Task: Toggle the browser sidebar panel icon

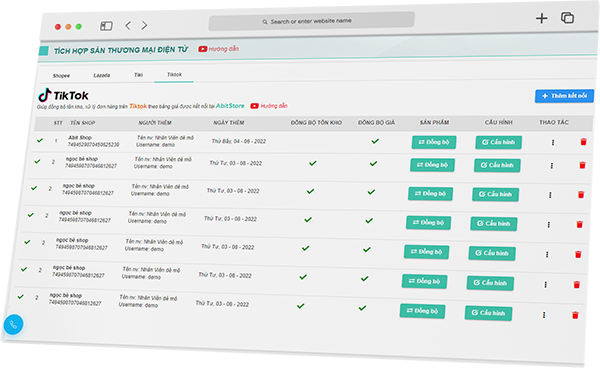Action: (x=106, y=26)
